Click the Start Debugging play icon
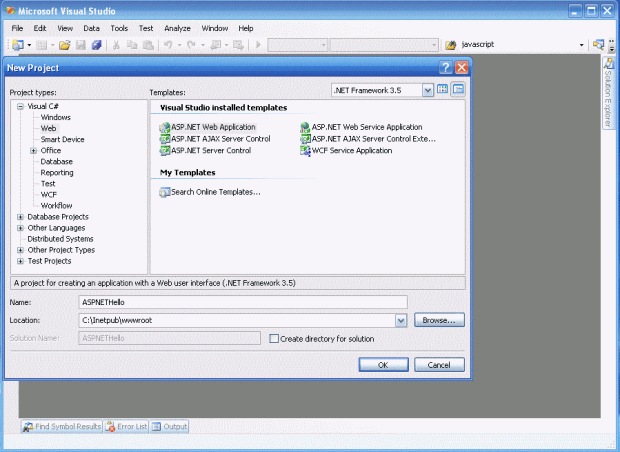The width and height of the screenshot is (620, 452). tap(258, 45)
